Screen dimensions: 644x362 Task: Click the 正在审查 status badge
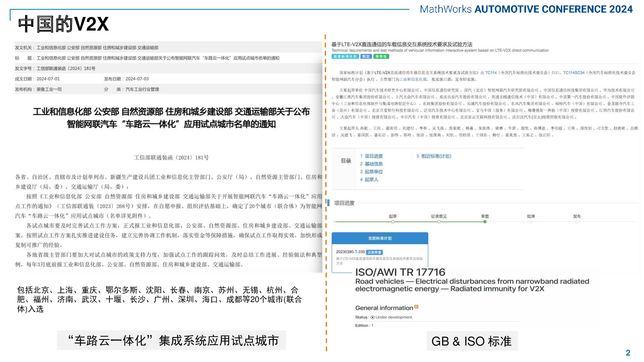click(x=375, y=252)
